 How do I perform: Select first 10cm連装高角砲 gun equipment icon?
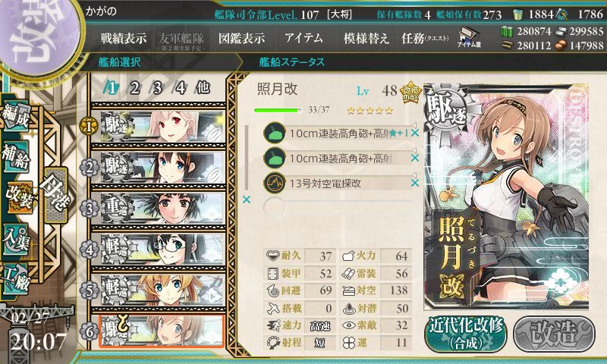pyautogui.click(x=275, y=133)
